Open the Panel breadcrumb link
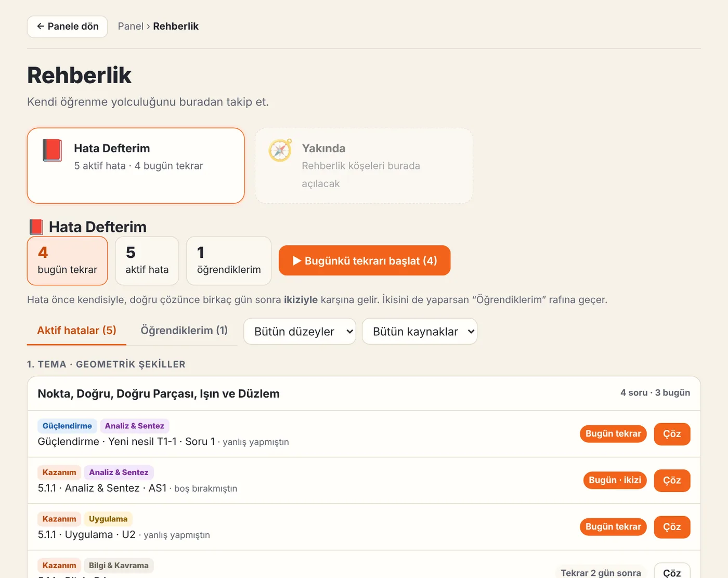 click(x=131, y=27)
